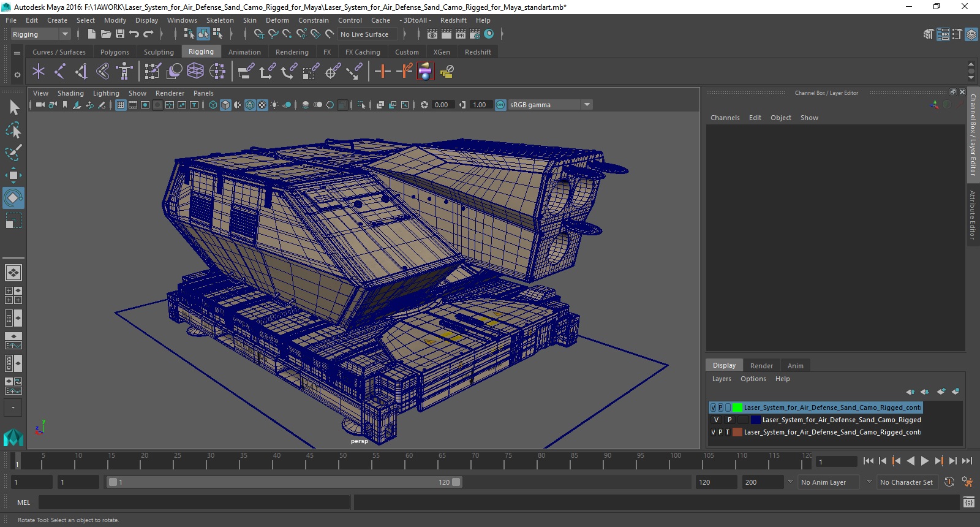Toggle display type T box on the brown layer
This screenshot has width=980, height=527.
728,432
